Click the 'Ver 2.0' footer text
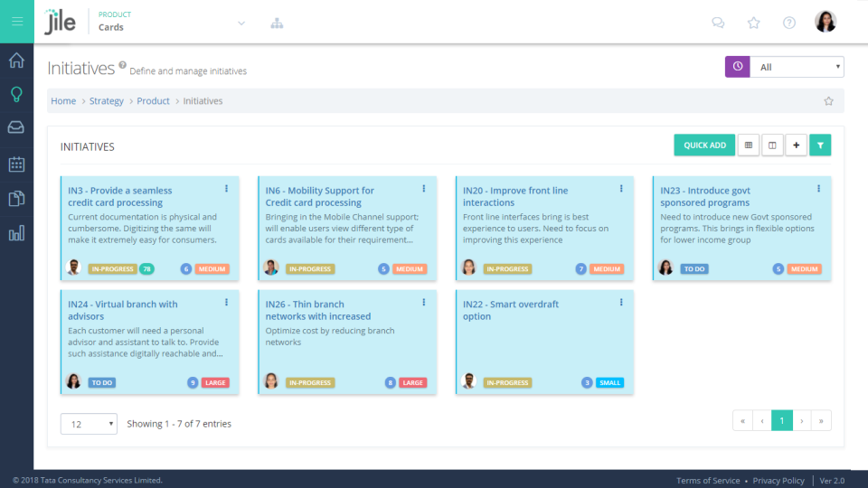Viewport: 868px width, 488px height. [x=832, y=480]
